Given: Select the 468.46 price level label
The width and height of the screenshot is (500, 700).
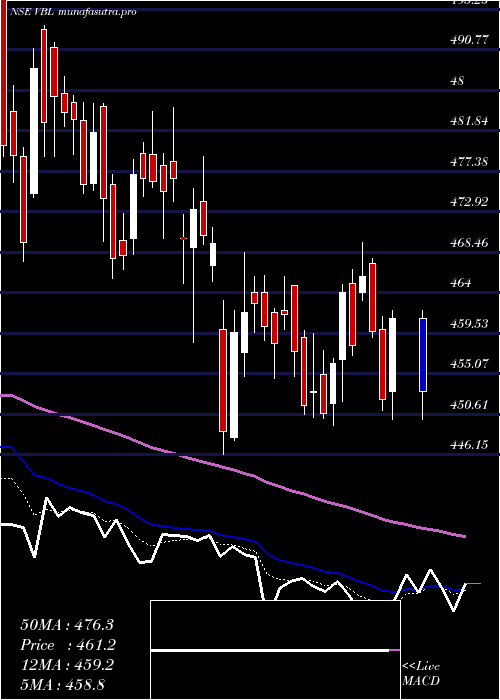Looking at the screenshot, I should (469, 243).
